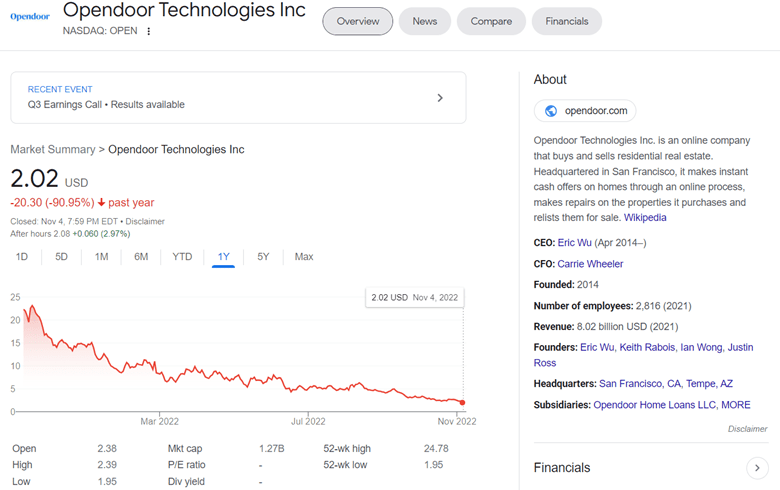Switch to the Overview tab
Screen dimensions: 780x490
click(358, 21)
